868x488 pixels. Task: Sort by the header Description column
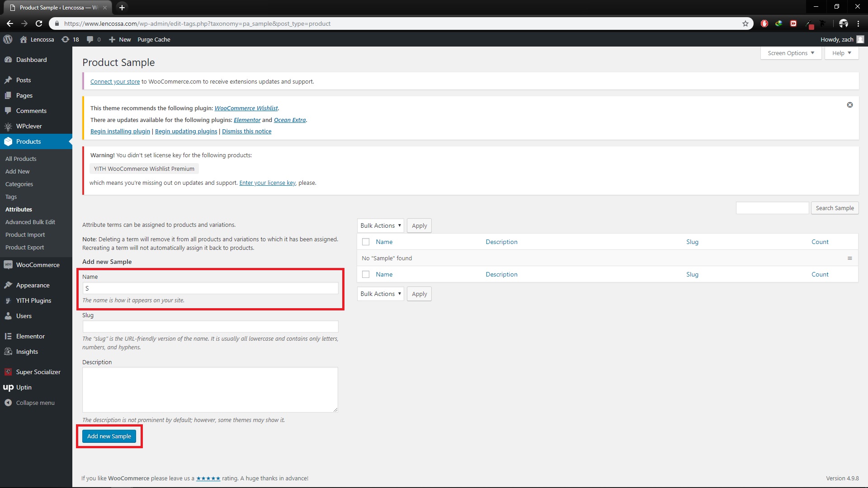[501, 242]
